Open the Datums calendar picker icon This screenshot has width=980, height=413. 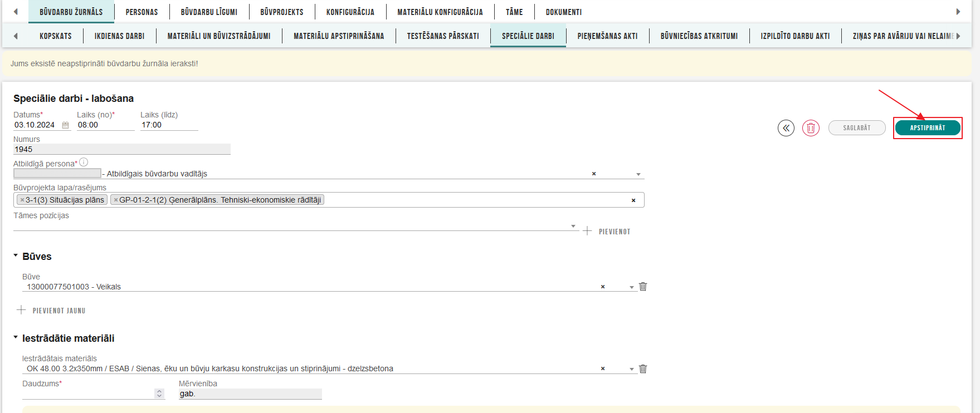[x=65, y=125]
